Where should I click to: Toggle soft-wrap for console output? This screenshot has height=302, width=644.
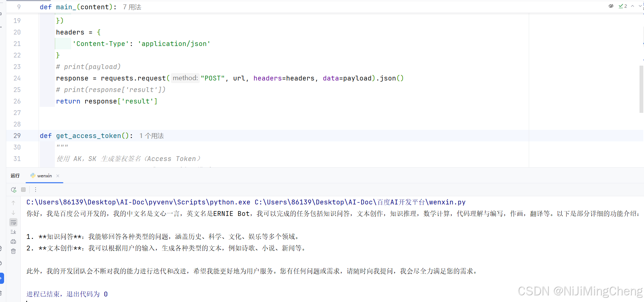pos(13,222)
